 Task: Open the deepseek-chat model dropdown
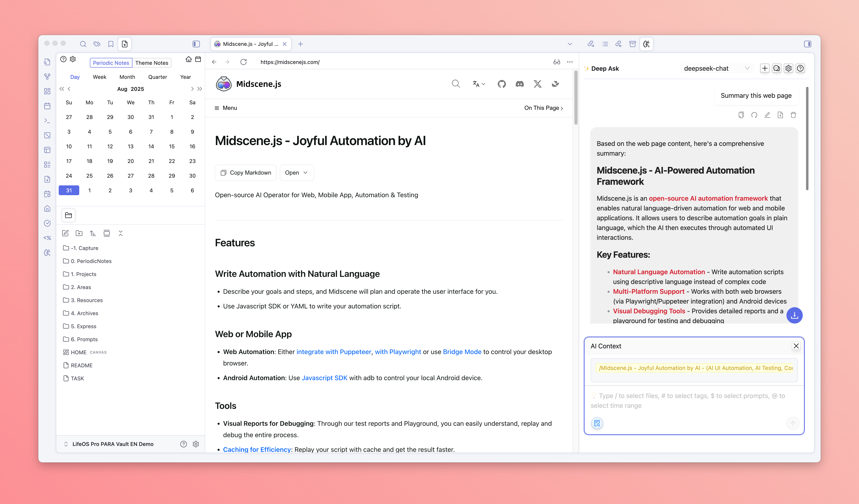(717, 68)
